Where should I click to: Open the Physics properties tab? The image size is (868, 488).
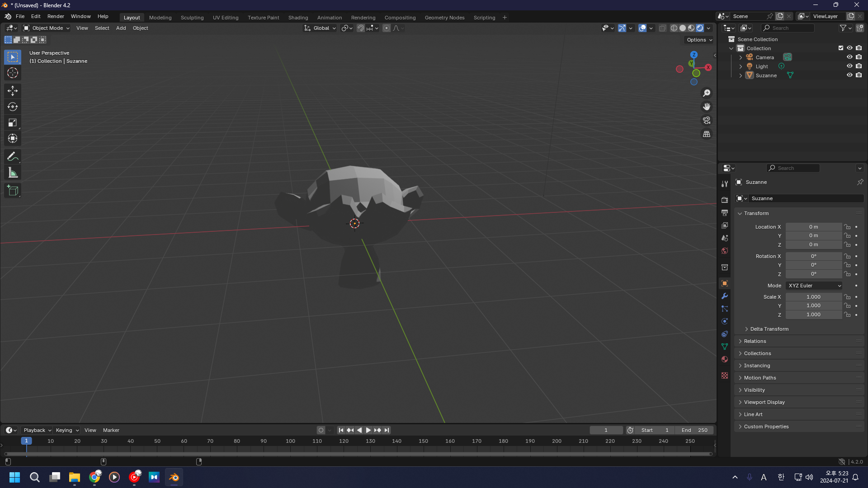(725, 321)
